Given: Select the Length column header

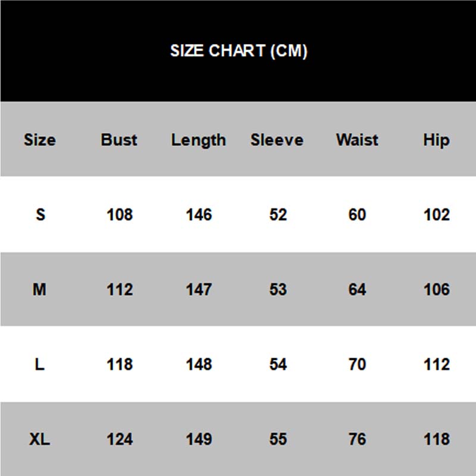Looking at the screenshot, I should [198, 140].
